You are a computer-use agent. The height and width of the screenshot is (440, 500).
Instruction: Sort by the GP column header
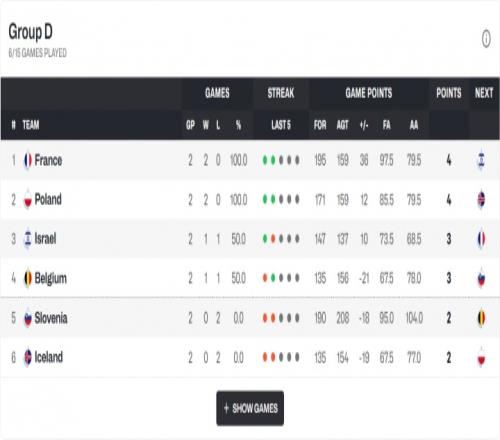(190, 125)
